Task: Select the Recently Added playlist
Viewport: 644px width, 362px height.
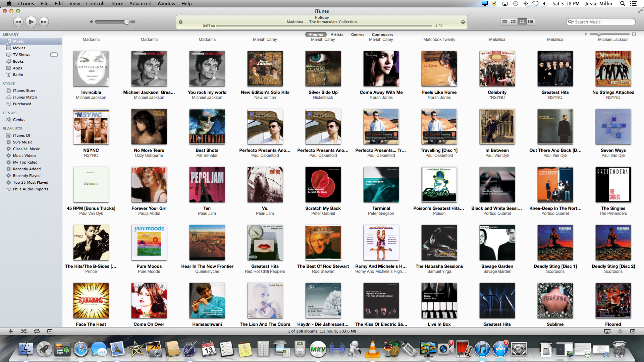Action: tap(31, 169)
